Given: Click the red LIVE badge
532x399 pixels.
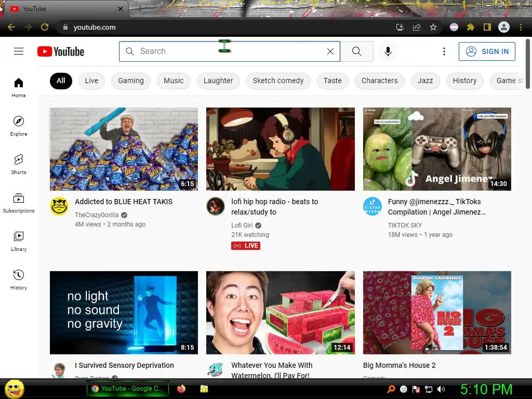Looking at the screenshot, I should tap(246, 246).
